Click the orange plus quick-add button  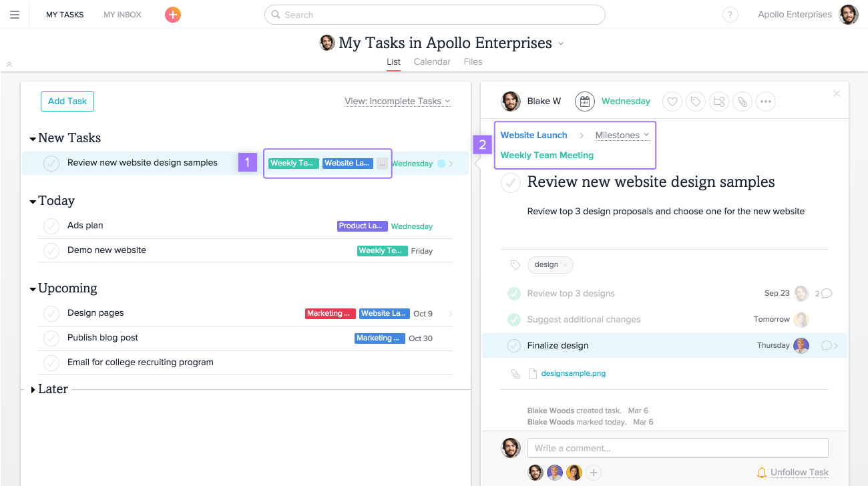click(x=173, y=15)
